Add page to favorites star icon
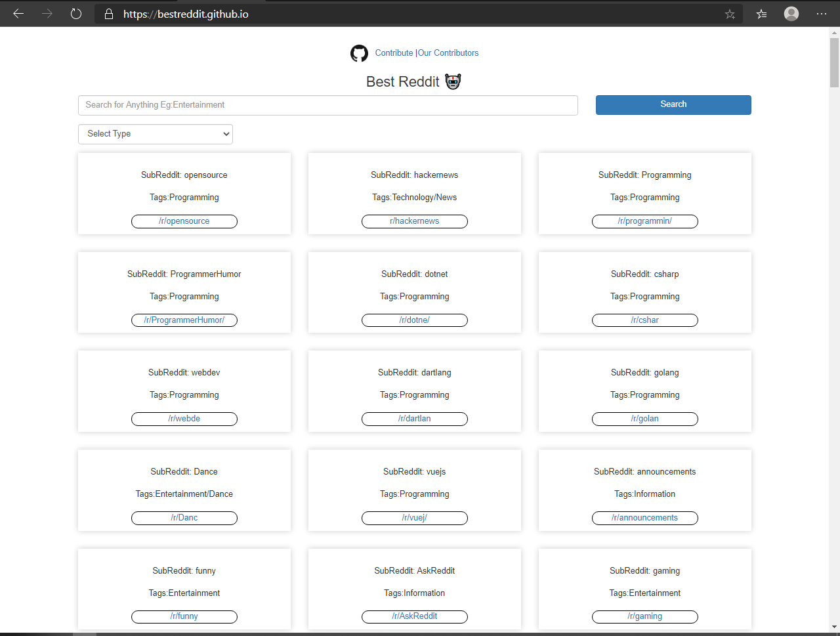 tap(730, 14)
